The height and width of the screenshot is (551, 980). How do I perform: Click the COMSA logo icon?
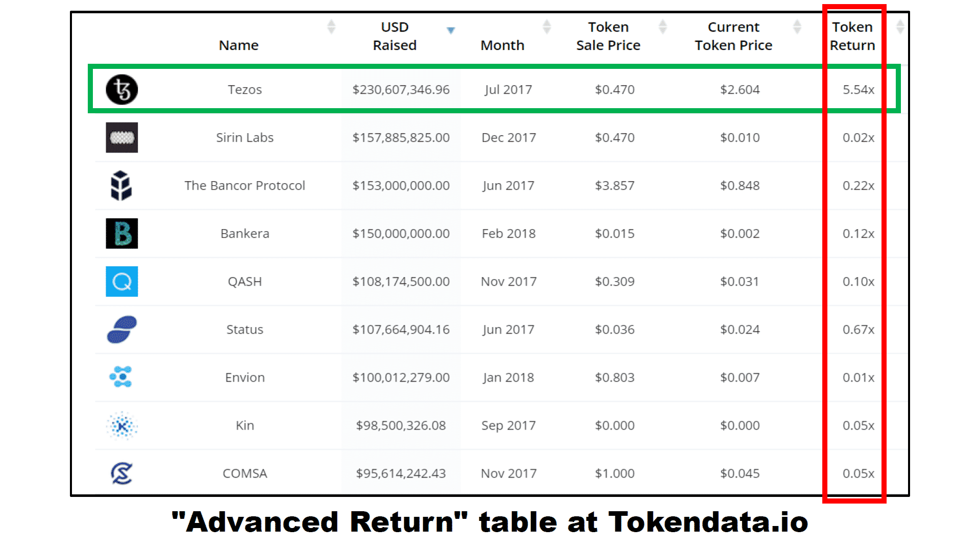tap(121, 473)
